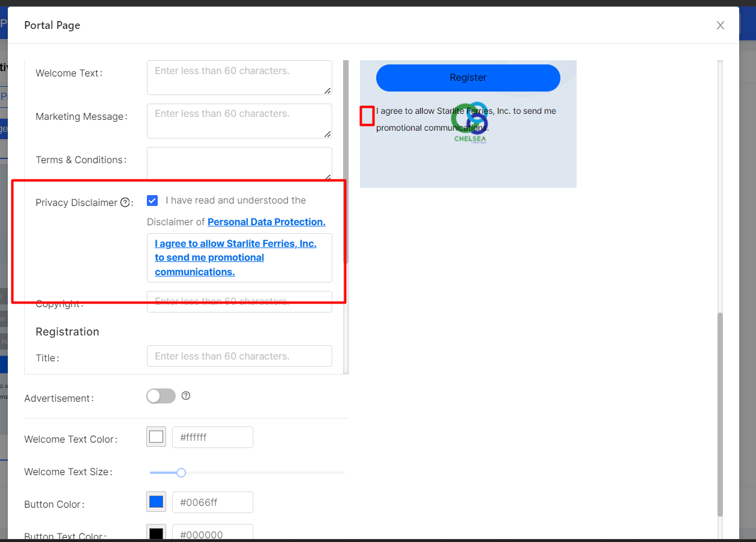Open the Button Color swatch picker

[x=156, y=502]
